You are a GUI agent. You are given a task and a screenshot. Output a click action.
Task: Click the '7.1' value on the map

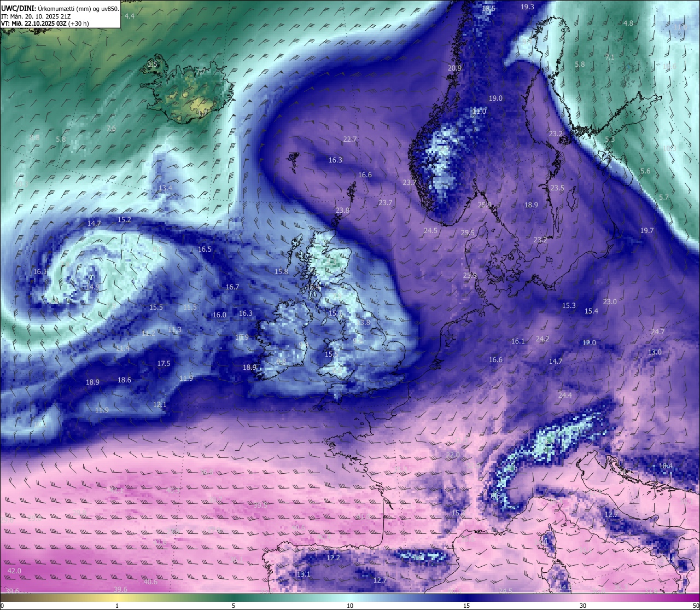click(x=610, y=57)
